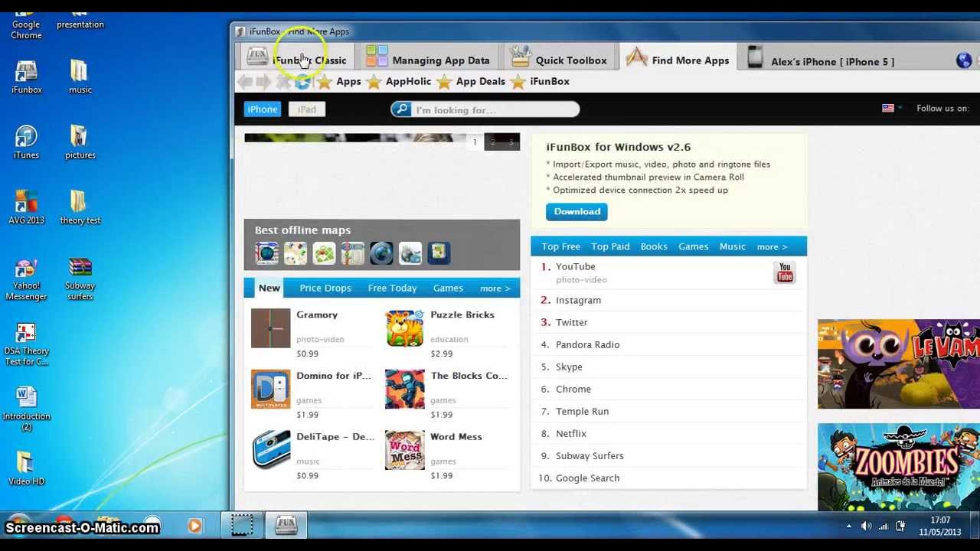Screen dimensions: 980x551
Task: Open the Le Vamp game banner
Action: tap(899, 364)
